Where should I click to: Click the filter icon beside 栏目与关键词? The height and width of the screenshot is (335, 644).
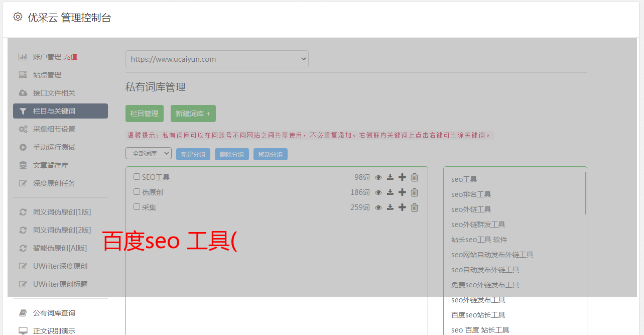(23, 111)
